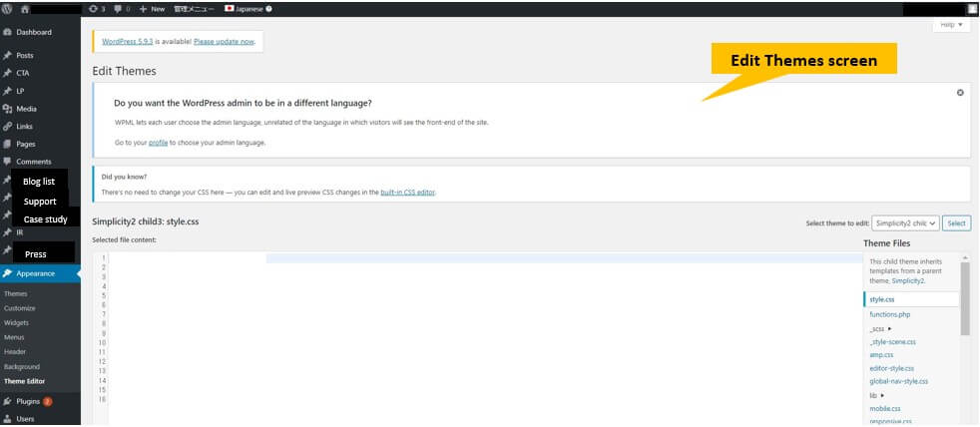Click the WordPress 5.9.3 link
Image resolution: width=980 pixels, height=427 pixels.
click(128, 41)
